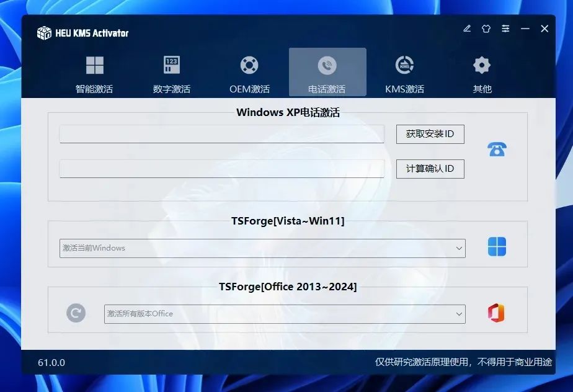
Task: Go to KMS激活 tab
Action: tap(404, 73)
